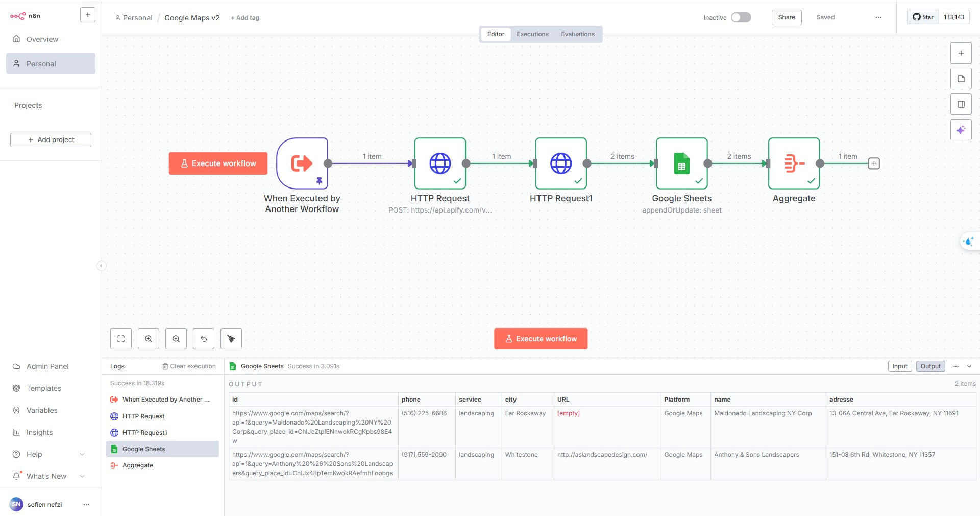Select the Aggregate log entry
The image size is (980, 516).
coord(162,465)
